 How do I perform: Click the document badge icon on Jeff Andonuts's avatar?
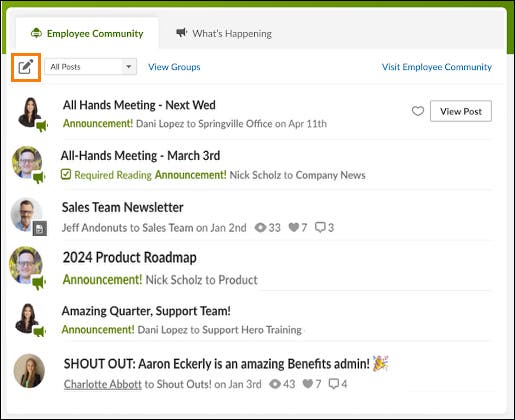pyautogui.click(x=40, y=229)
